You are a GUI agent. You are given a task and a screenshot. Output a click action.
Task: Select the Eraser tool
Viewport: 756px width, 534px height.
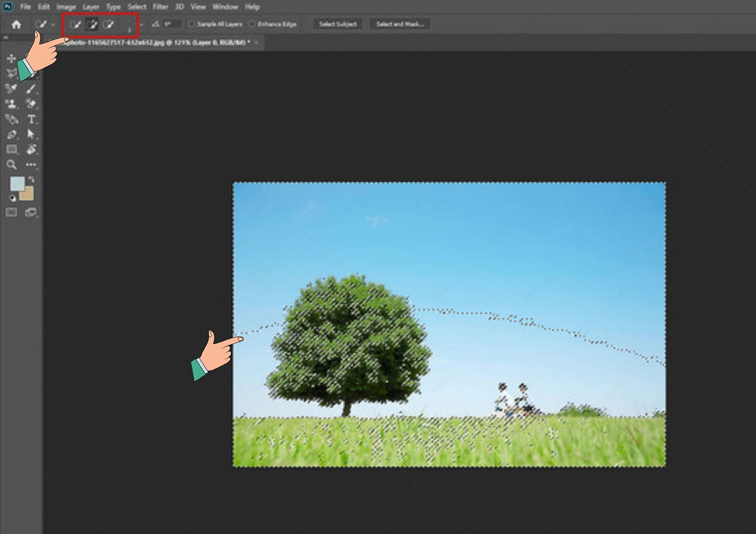pyautogui.click(x=31, y=104)
